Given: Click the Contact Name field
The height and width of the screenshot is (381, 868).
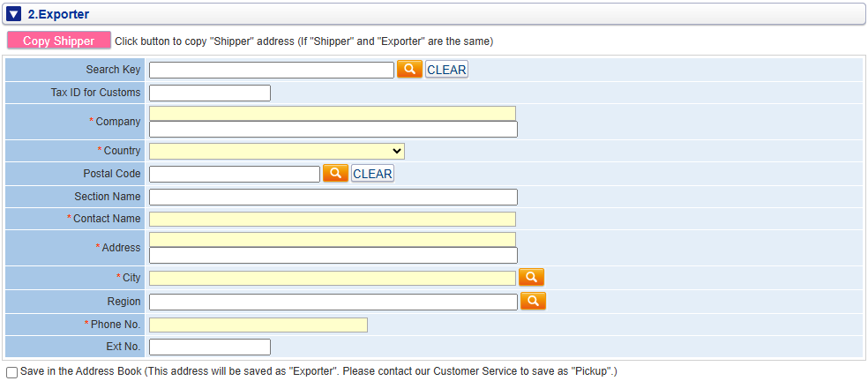Looking at the screenshot, I should click(333, 220).
